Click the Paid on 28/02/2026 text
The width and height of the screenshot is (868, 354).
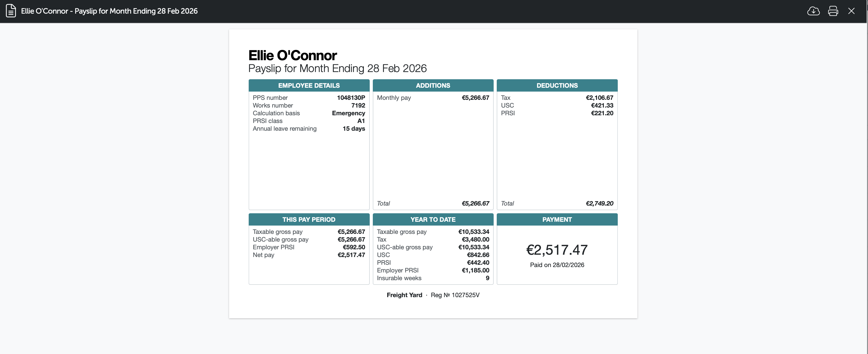(557, 265)
